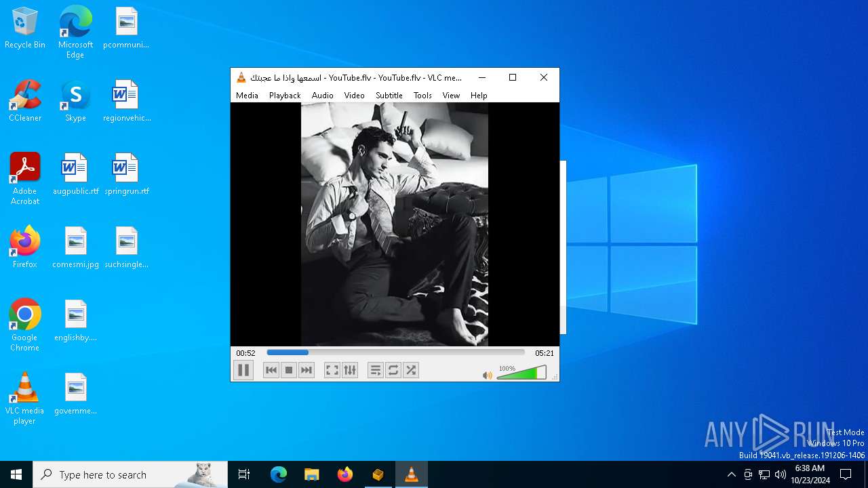Image resolution: width=868 pixels, height=488 pixels.
Task: Open the Playback menu
Action: (x=285, y=96)
